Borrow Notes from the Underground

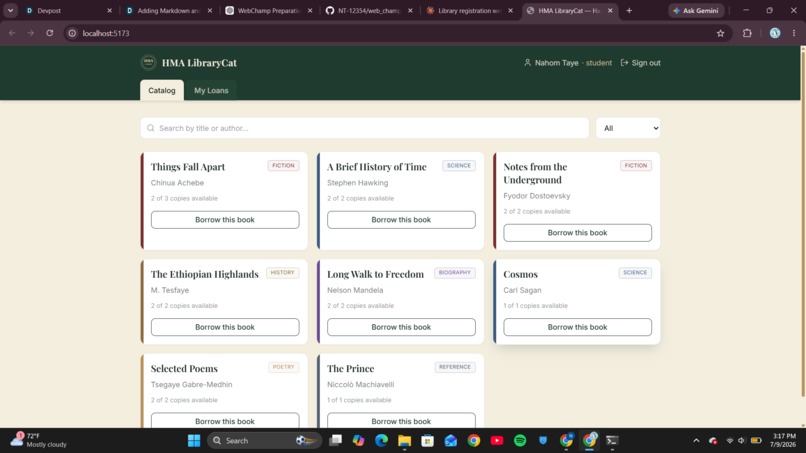pos(577,232)
